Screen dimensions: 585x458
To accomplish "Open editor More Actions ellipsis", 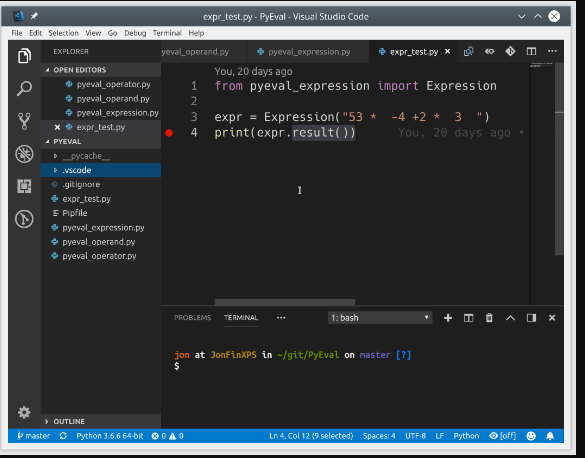I will (x=552, y=51).
